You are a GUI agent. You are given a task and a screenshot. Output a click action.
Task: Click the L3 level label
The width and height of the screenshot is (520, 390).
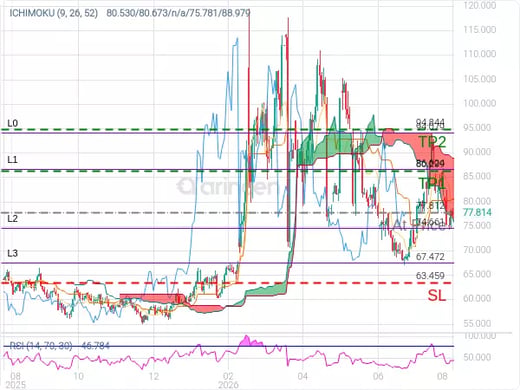[x=12, y=253]
